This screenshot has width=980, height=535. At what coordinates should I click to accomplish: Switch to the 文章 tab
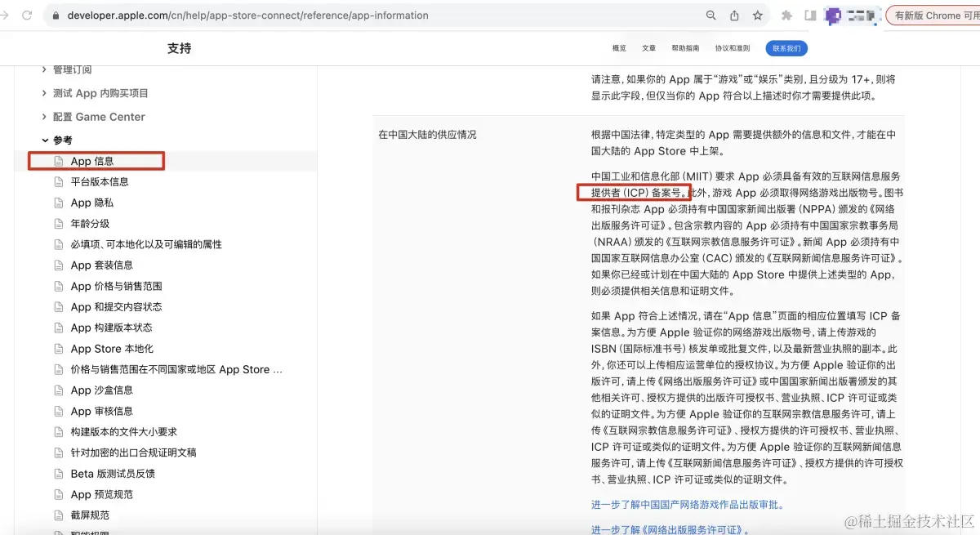click(648, 48)
